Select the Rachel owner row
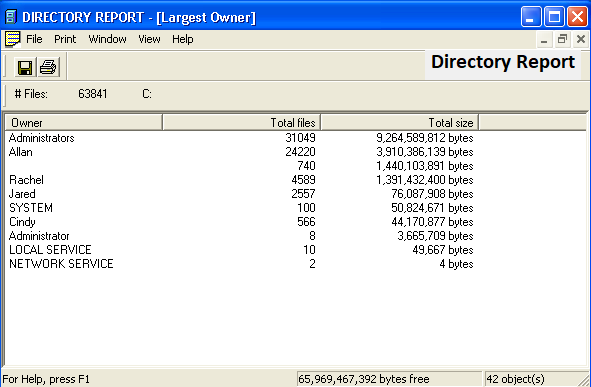591x387 pixels. [x=241, y=180]
